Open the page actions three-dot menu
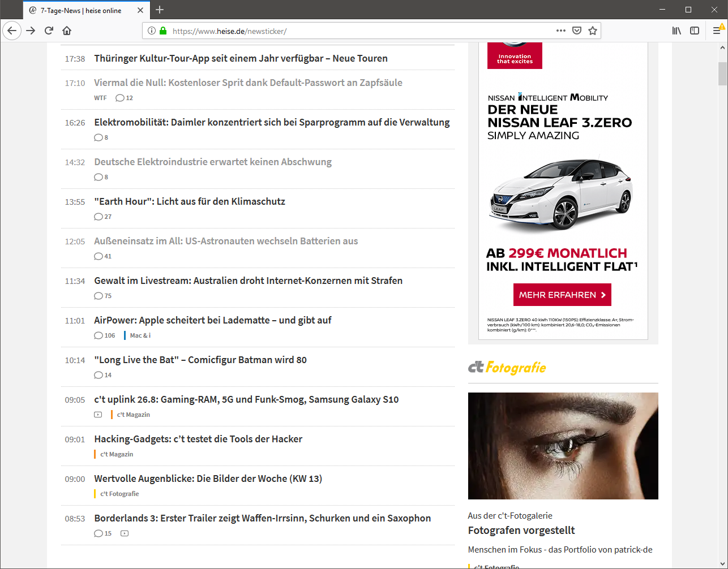Screen dimensions: 728x569 560,31
